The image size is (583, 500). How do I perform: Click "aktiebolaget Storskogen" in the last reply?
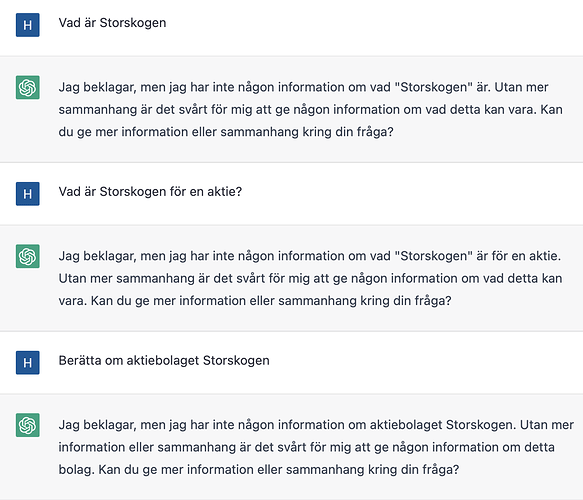click(x=442, y=425)
